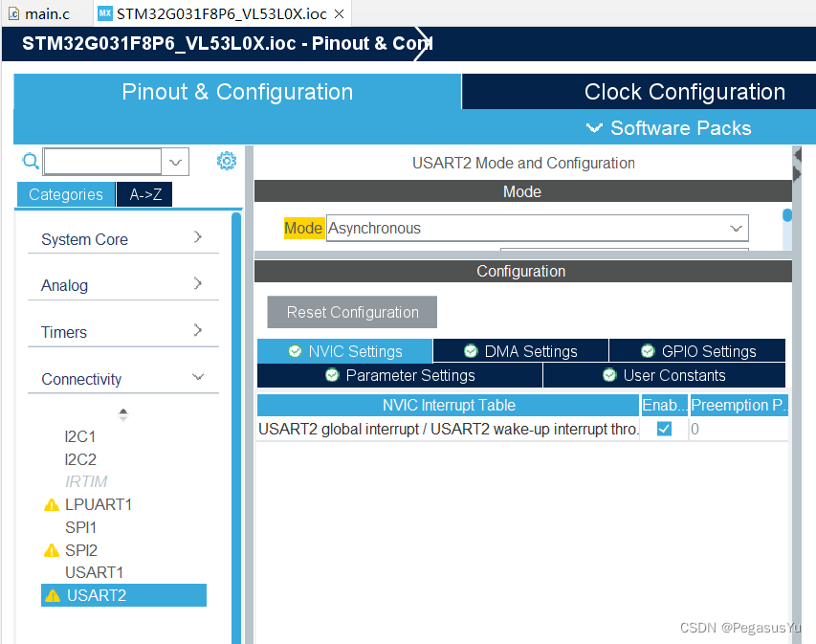The width and height of the screenshot is (816, 644).
Task: Click the Preemption Priority column header
Action: click(x=739, y=405)
